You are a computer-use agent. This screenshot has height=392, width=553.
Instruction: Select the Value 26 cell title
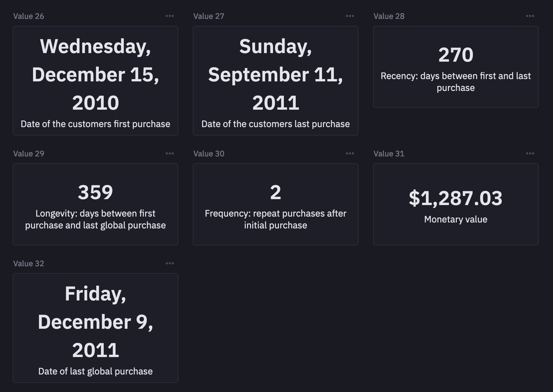pos(29,16)
